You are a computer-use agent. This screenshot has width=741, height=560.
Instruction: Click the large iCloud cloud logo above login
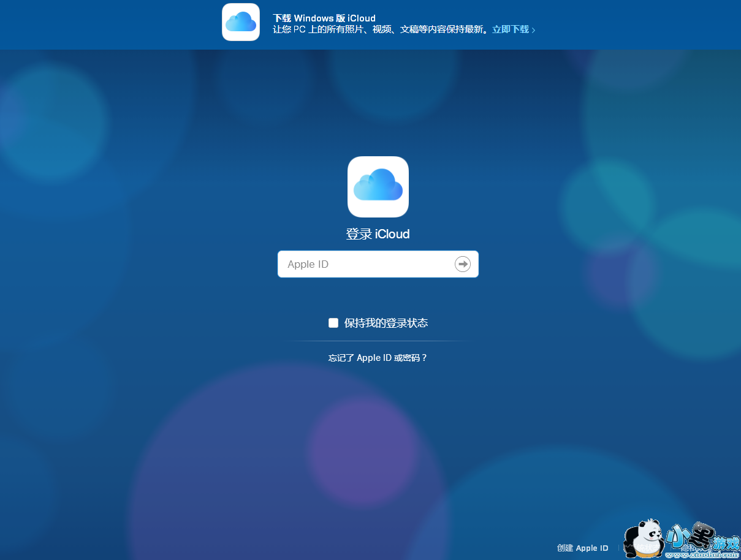coord(378,187)
